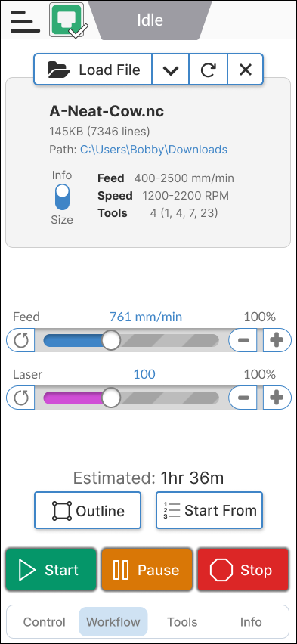Increase laser power with plus button

[x=277, y=398]
